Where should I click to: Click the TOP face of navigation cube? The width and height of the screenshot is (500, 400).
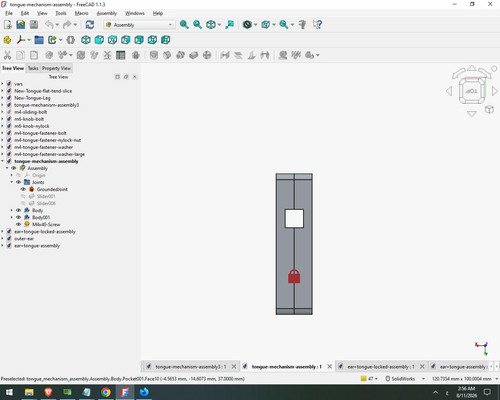pos(471,91)
